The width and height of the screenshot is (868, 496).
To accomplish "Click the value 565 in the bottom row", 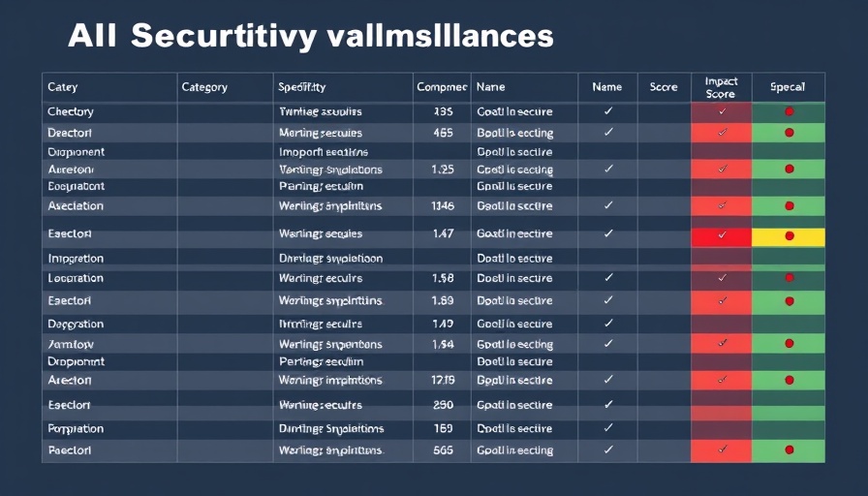I will tap(443, 450).
